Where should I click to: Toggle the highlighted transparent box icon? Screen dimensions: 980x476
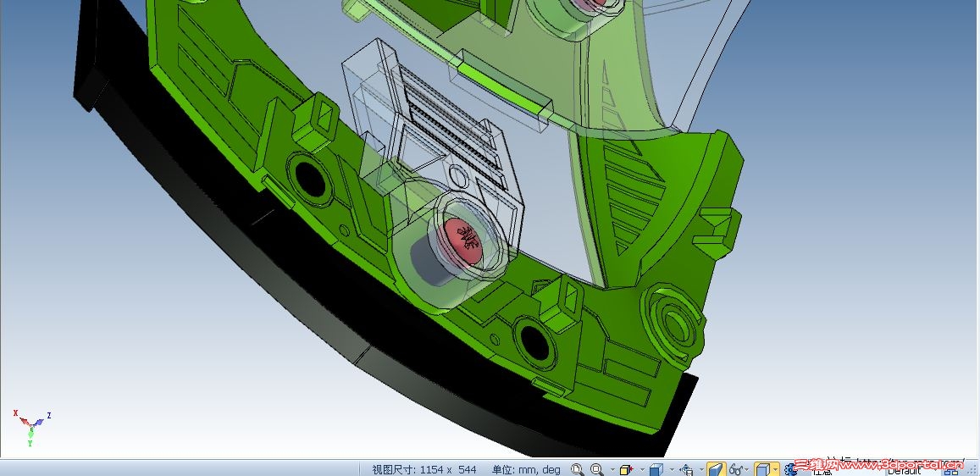(762, 469)
